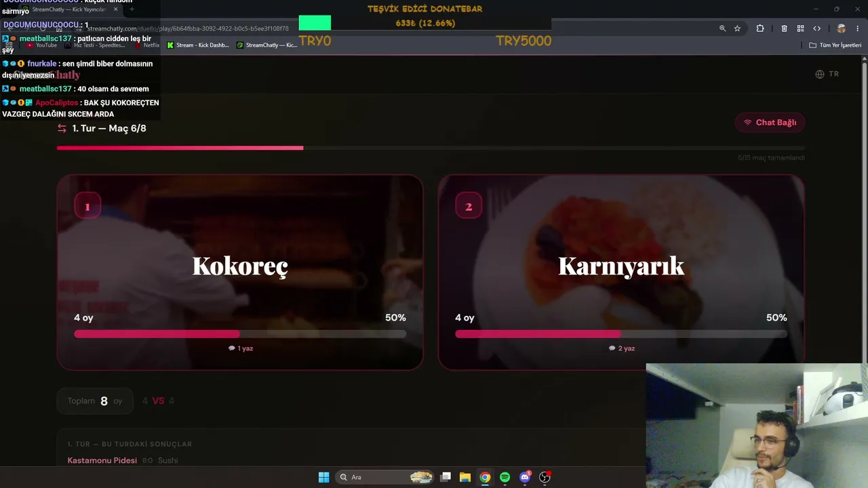868x488 pixels.
Task: Click the Chat Bağlı status button
Action: click(x=770, y=123)
